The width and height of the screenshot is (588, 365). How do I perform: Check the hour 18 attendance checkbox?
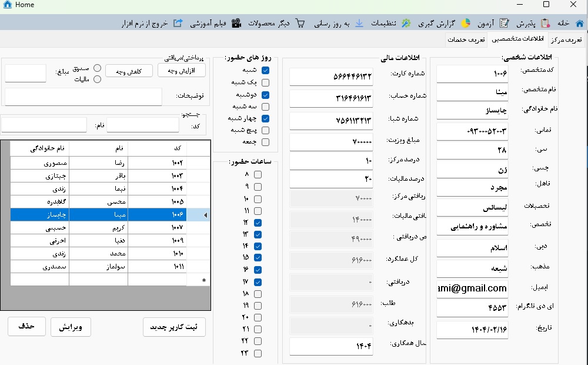coord(258,294)
